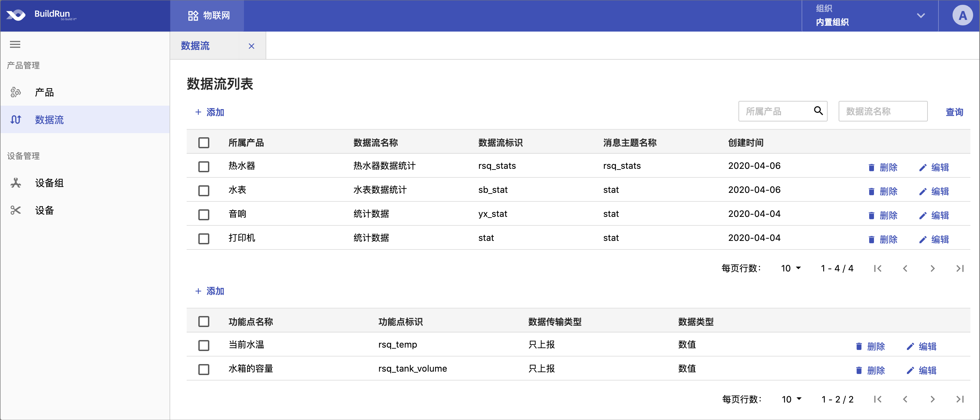Click the hamburger menu icon in sidebar
Viewport: 980px width, 420px height.
coord(15,45)
